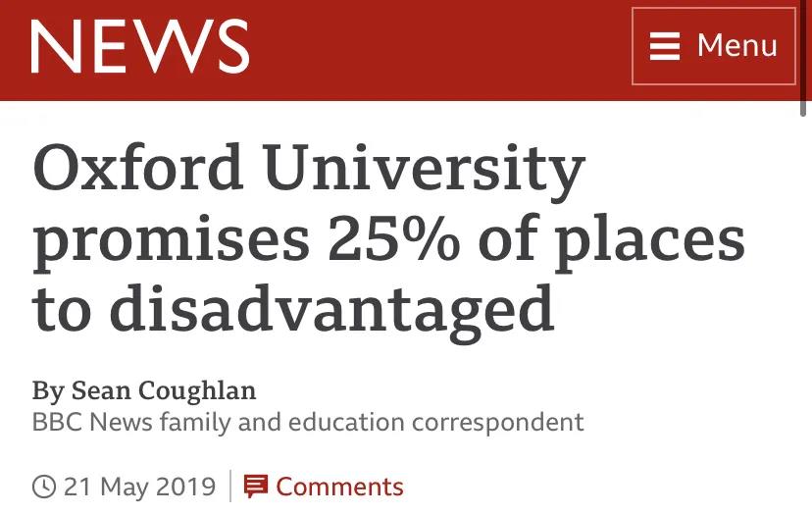Select the author name Sean Coughlan

(163, 390)
